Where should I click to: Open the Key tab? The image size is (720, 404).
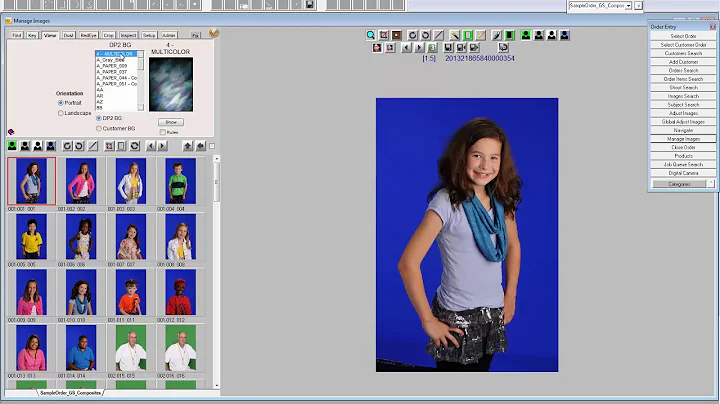pyautogui.click(x=32, y=35)
